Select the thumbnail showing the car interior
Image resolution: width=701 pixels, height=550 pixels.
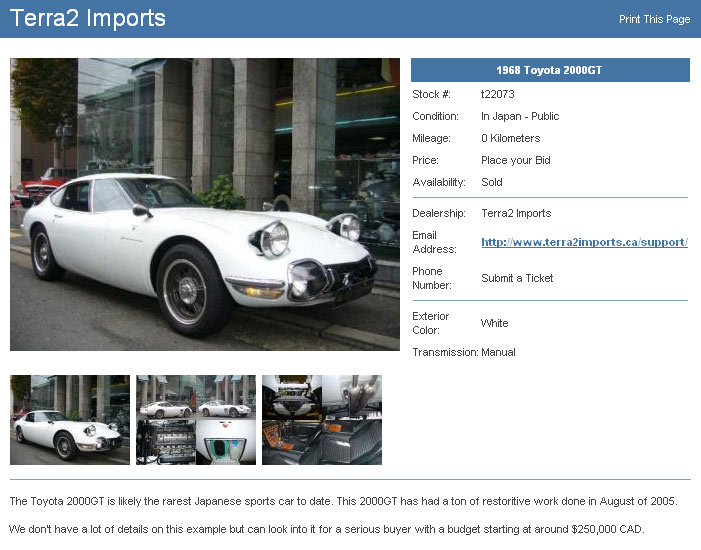coord(322,420)
